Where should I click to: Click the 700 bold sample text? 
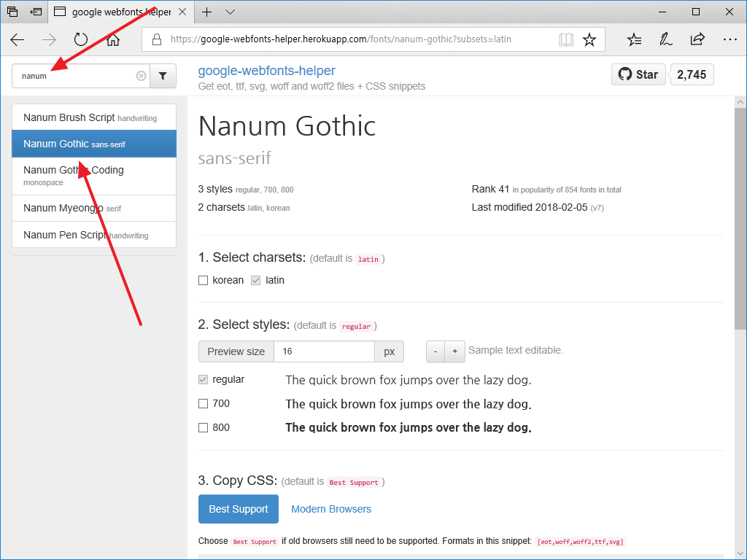click(x=409, y=404)
